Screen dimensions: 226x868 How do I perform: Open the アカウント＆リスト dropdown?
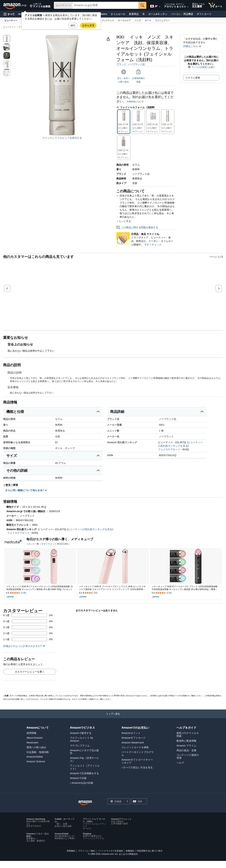(x=176, y=5)
